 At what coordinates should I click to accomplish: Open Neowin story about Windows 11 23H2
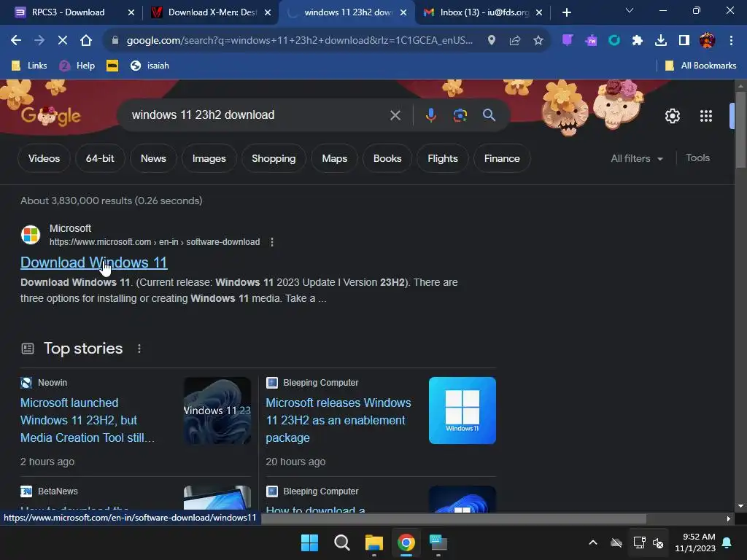pos(88,420)
